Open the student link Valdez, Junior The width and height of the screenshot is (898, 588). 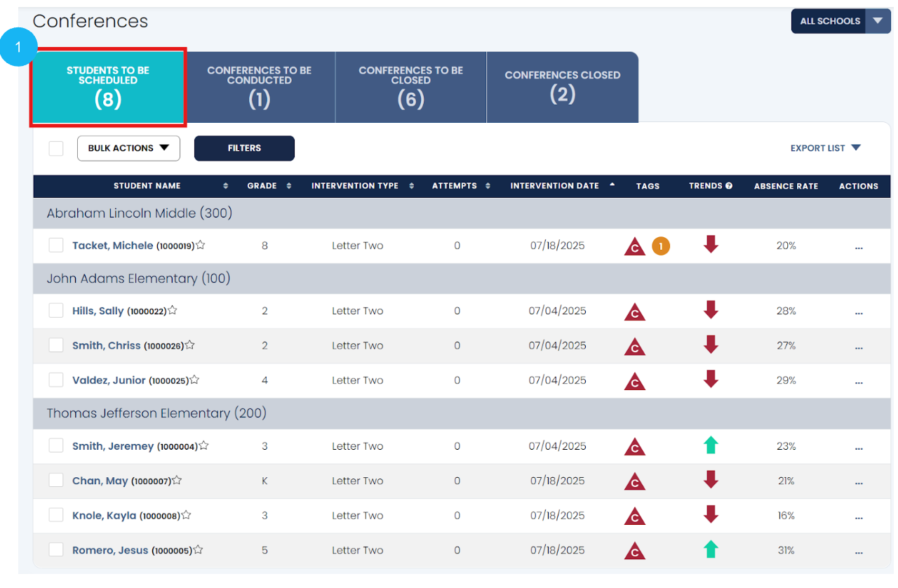(x=109, y=380)
